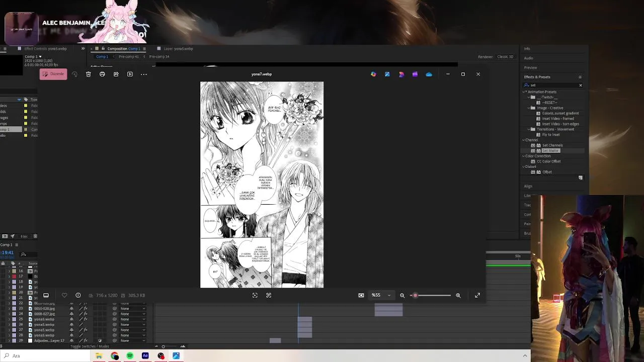Click the Photos zoom slider handle

tap(415, 295)
